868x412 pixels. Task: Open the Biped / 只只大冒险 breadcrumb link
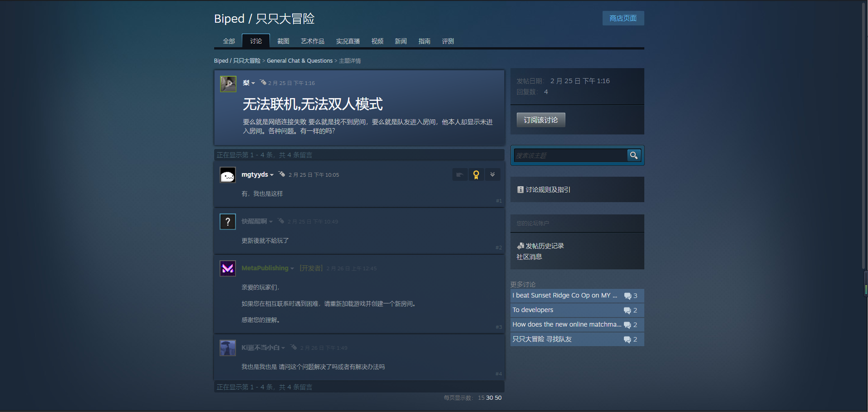[237, 60]
